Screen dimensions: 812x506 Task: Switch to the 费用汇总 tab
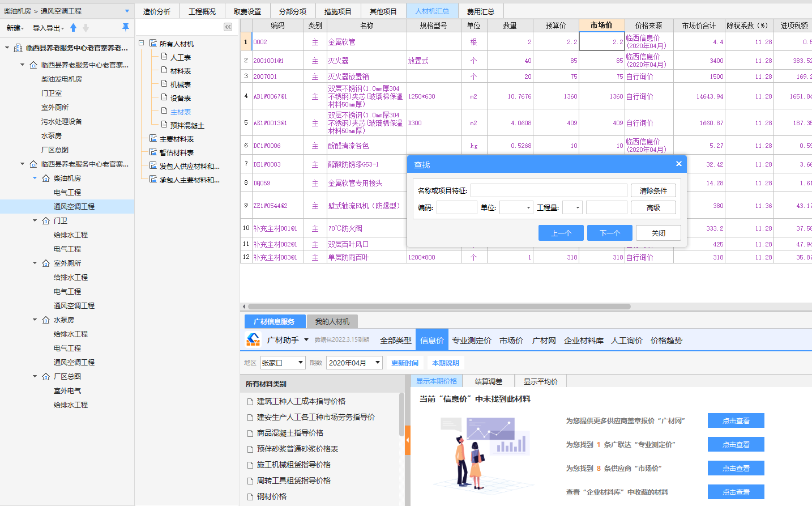[481, 11]
